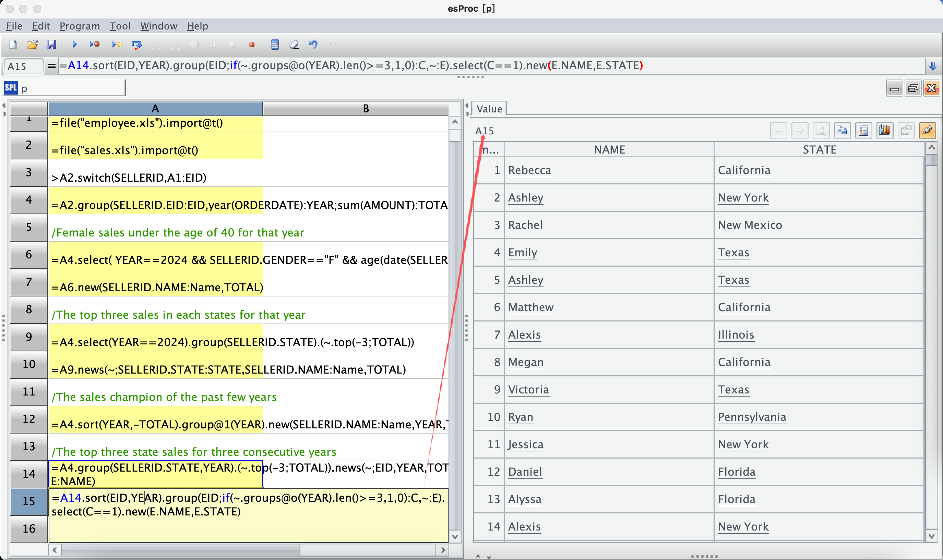Image resolution: width=943 pixels, height=560 pixels.
Task: Click the grid's vertical scrollbar down arrow
Action: click(x=455, y=537)
